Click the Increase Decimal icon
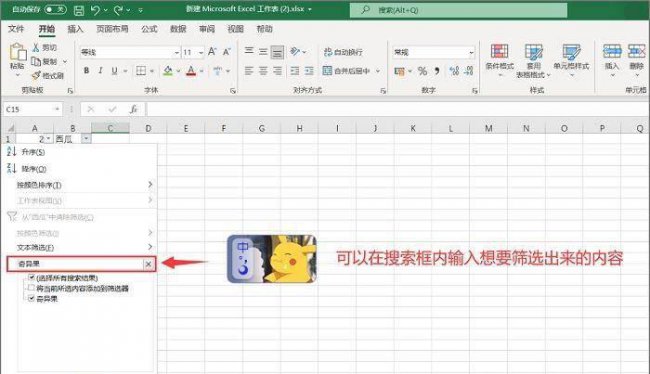The image size is (650, 374). (454, 71)
